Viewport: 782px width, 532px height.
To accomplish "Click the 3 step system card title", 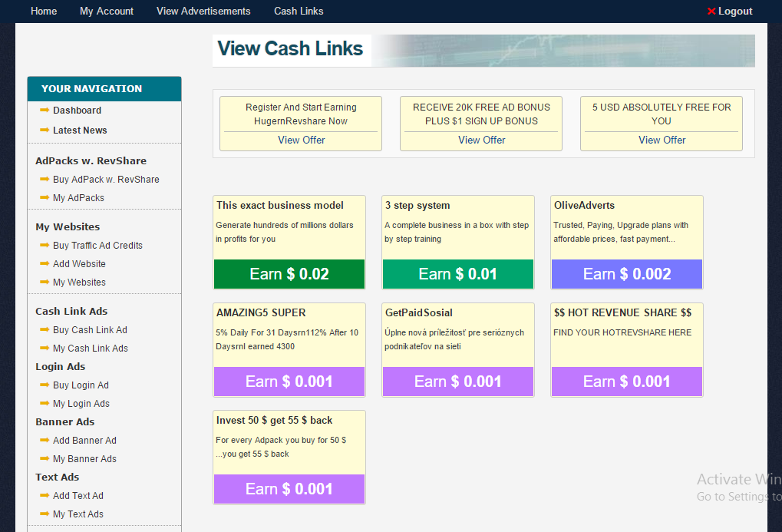I will point(417,206).
